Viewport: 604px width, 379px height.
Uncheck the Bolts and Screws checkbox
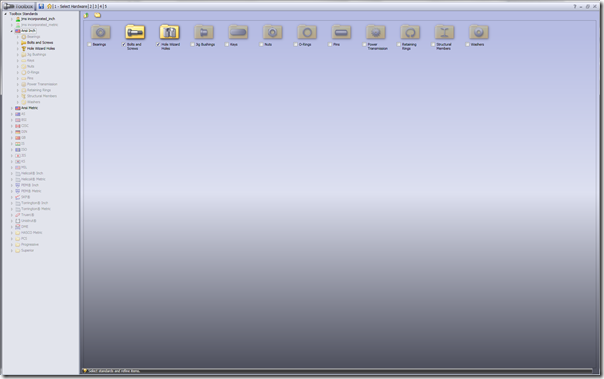[124, 45]
